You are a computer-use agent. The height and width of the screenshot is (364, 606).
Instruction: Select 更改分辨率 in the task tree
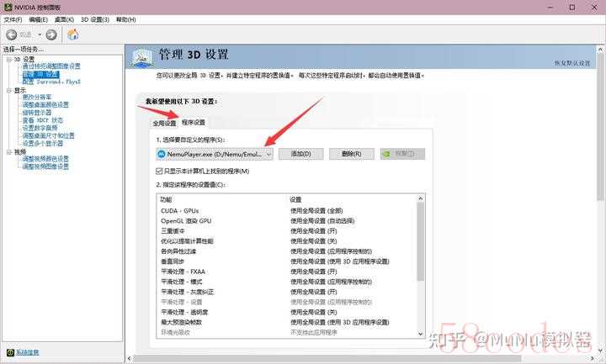click(37, 97)
